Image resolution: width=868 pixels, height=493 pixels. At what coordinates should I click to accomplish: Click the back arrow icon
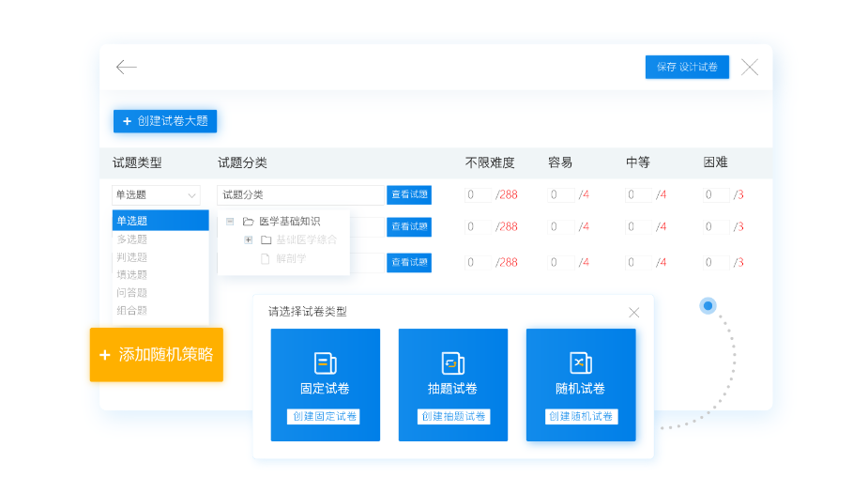(x=127, y=67)
